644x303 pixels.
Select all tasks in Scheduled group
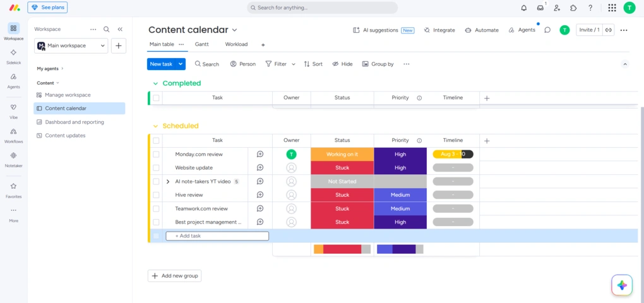pyautogui.click(x=156, y=140)
